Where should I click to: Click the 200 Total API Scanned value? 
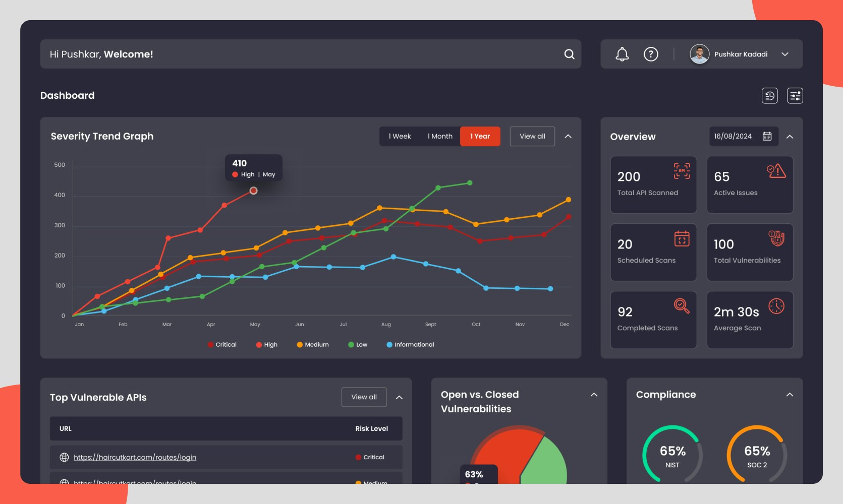click(x=629, y=177)
